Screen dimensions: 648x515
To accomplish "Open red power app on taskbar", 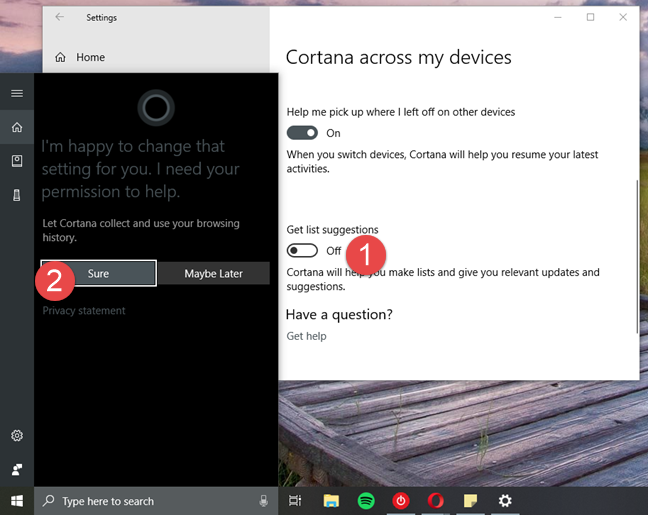I will click(401, 501).
